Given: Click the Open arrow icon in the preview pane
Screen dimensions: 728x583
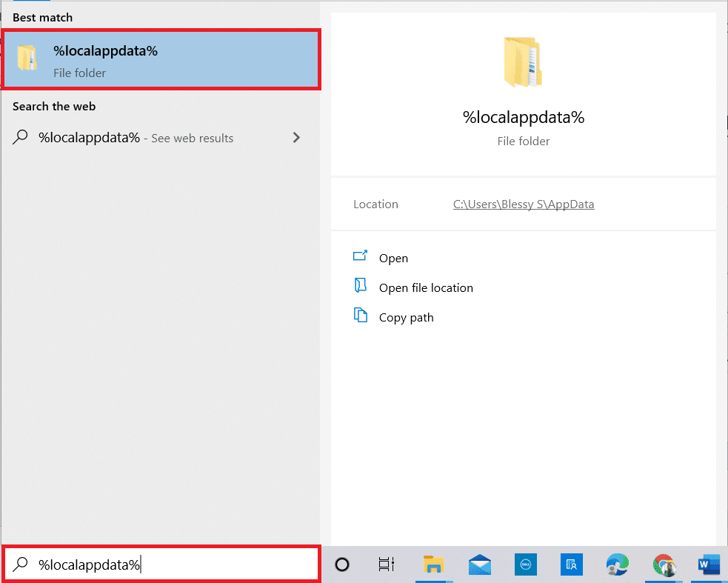Looking at the screenshot, I should pyautogui.click(x=361, y=257).
